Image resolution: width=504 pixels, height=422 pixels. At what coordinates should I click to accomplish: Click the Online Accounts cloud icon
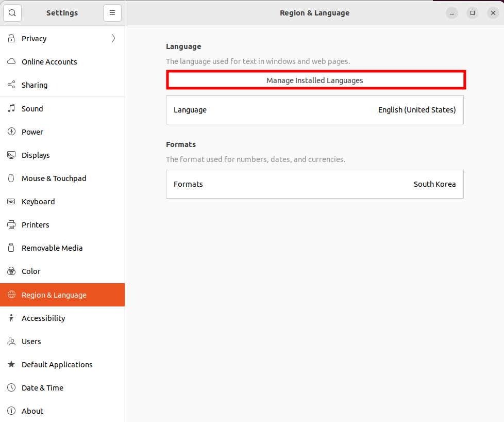[x=11, y=61]
